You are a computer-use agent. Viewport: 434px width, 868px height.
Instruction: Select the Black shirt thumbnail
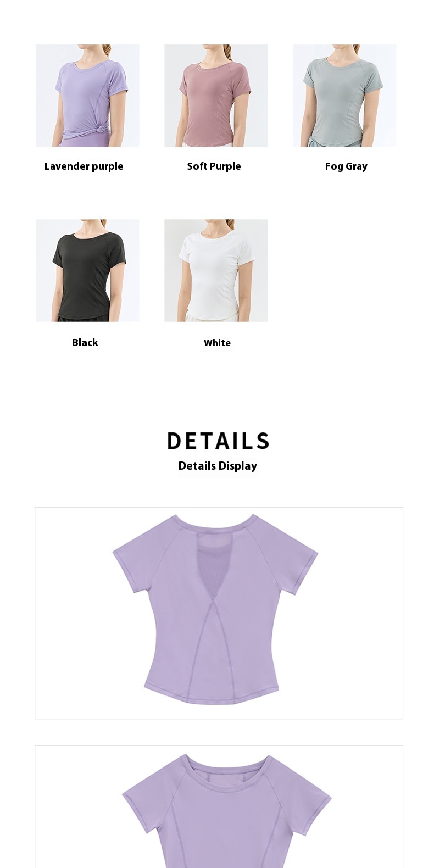(87, 270)
